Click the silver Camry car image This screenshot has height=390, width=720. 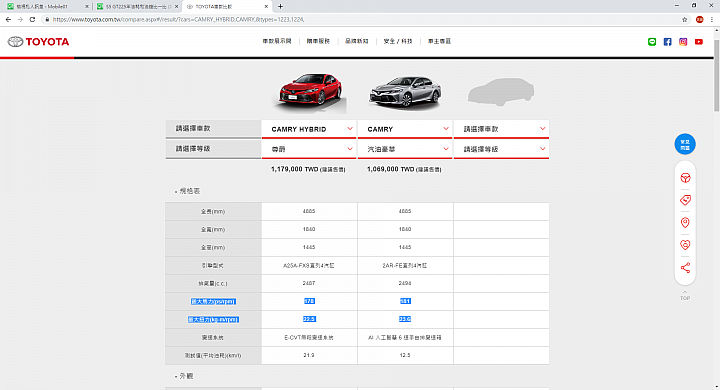point(405,92)
